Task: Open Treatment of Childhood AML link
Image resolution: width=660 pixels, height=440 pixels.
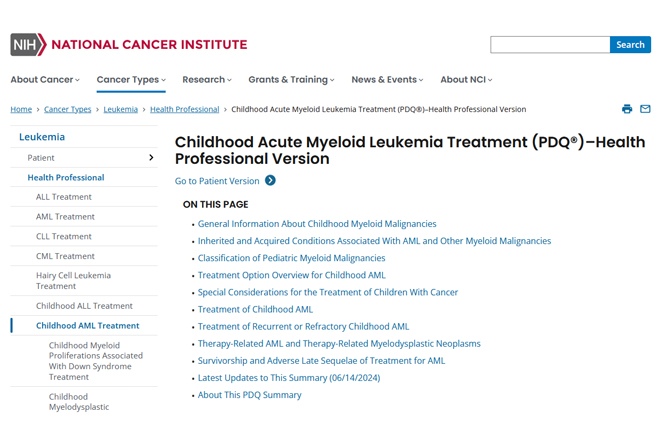Action: pyautogui.click(x=255, y=309)
